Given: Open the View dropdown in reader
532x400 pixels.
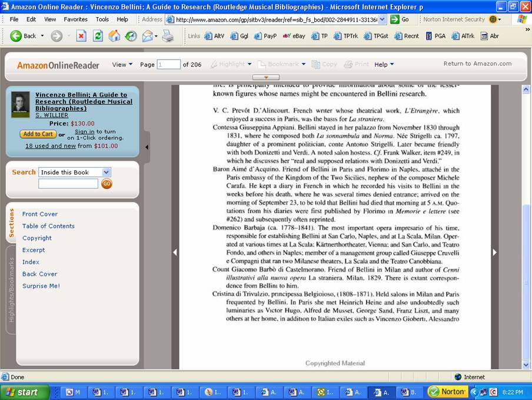Looking at the screenshot, I should (x=122, y=64).
